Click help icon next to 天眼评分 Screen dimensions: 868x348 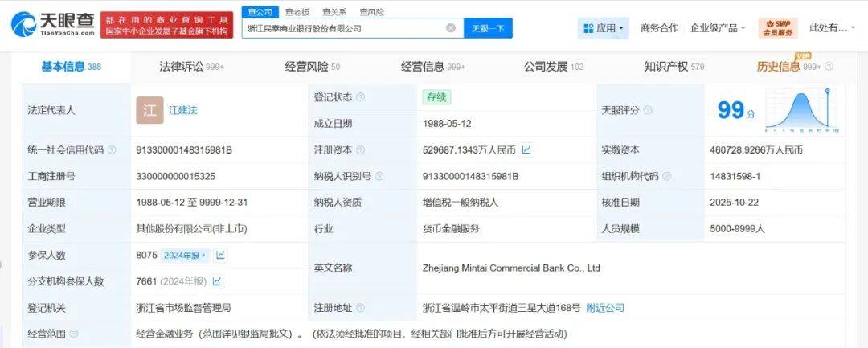(x=648, y=110)
